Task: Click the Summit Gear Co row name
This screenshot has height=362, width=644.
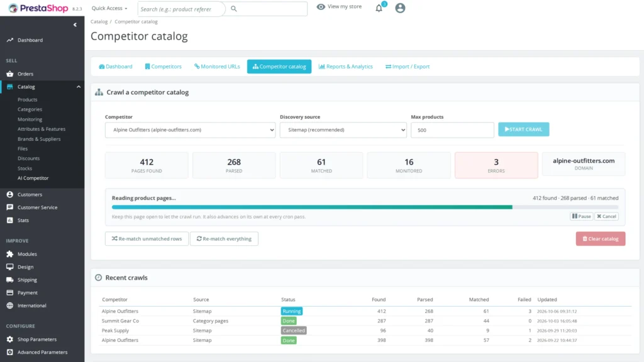Action: [x=120, y=321]
